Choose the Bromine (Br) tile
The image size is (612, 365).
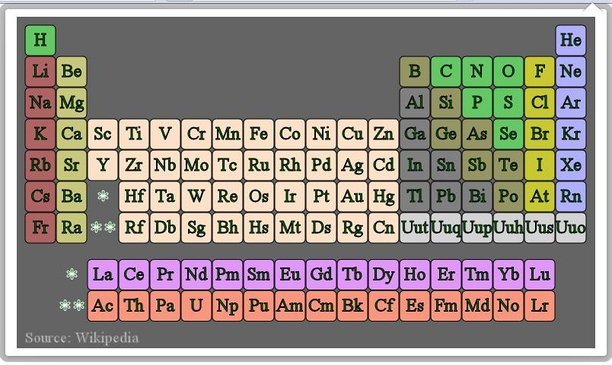540,134
